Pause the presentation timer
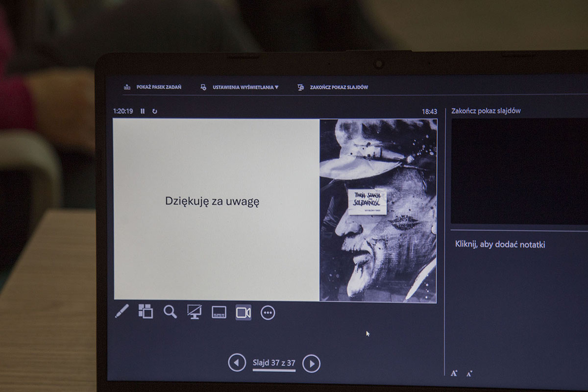 coord(143,111)
